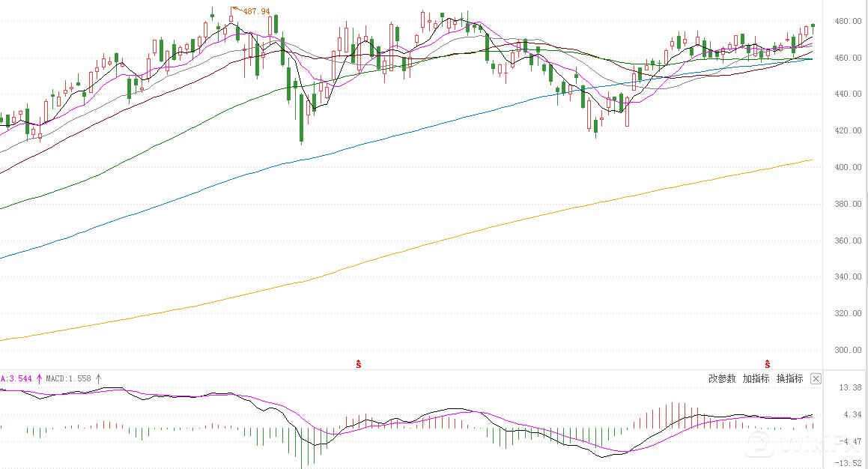The width and height of the screenshot is (868, 469).
Task: Click the earlier red S marker
Action: [x=359, y=364]
